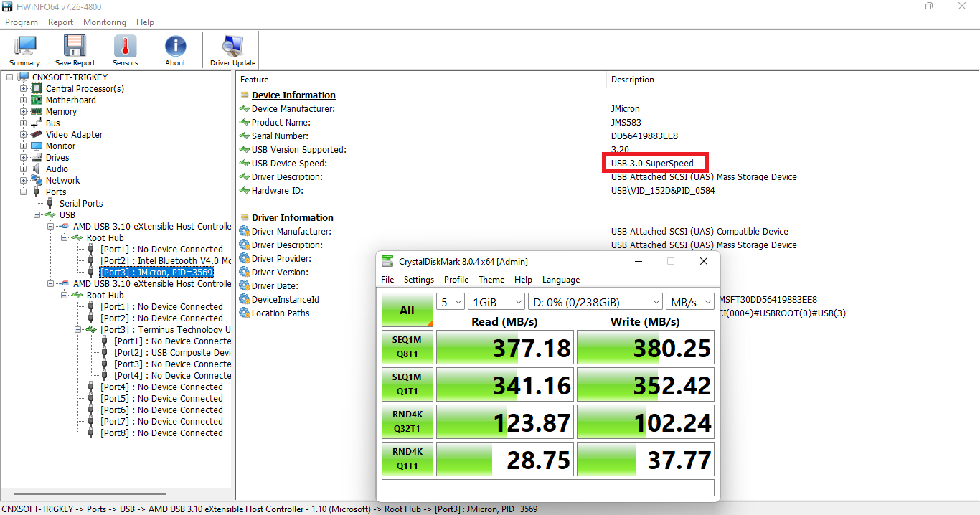Select the Network tree node
Image resolution: width=980 pixels, height=515 pixels.
tap(62, 180)
